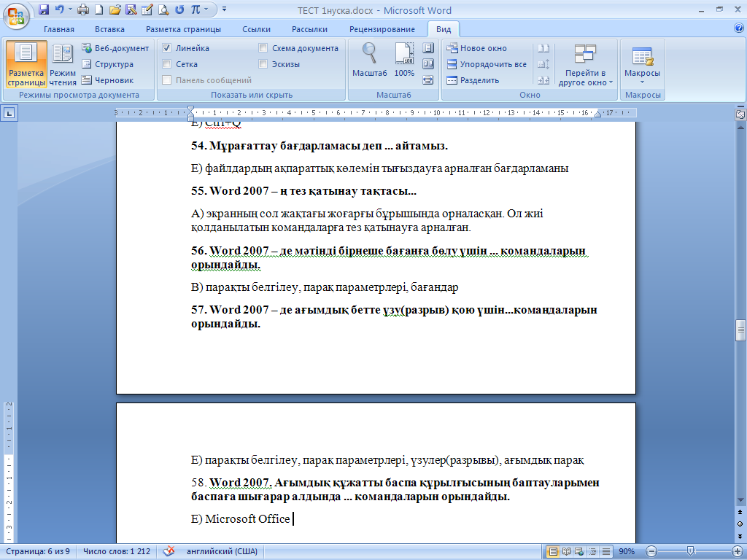747x560 pixels.
Task: Switch to Веб-документ view
Action: (x=115, y=48)
